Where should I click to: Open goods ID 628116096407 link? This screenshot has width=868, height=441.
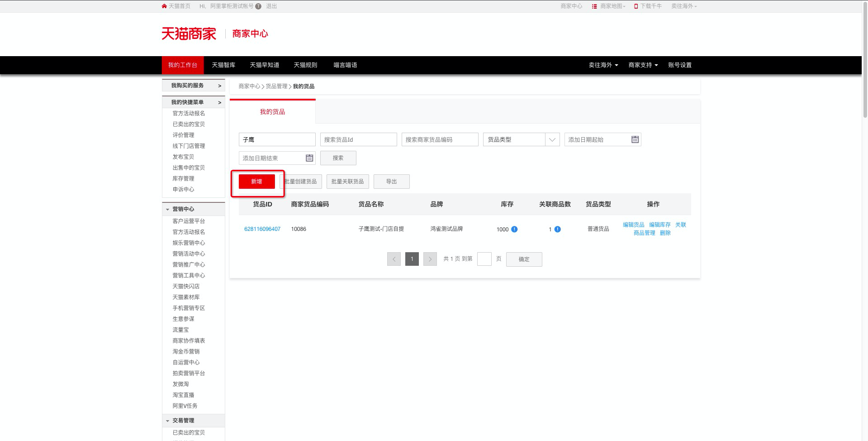point(262,229)
